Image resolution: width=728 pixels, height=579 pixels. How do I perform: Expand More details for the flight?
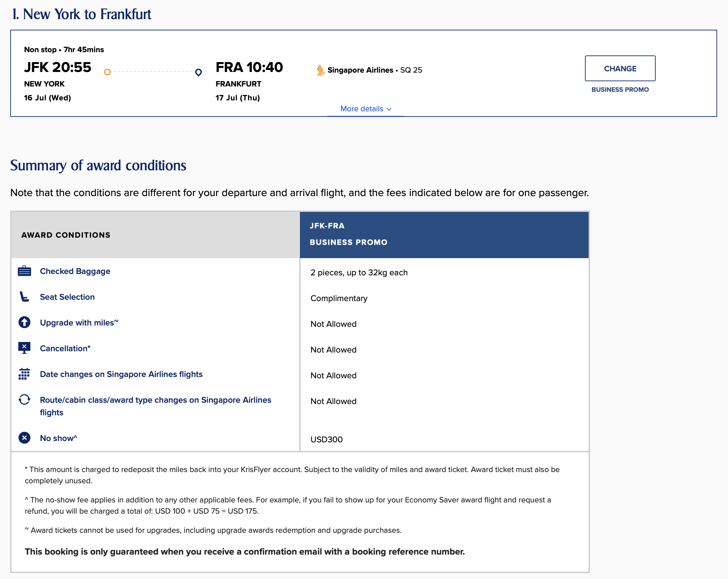coord(365,109)
